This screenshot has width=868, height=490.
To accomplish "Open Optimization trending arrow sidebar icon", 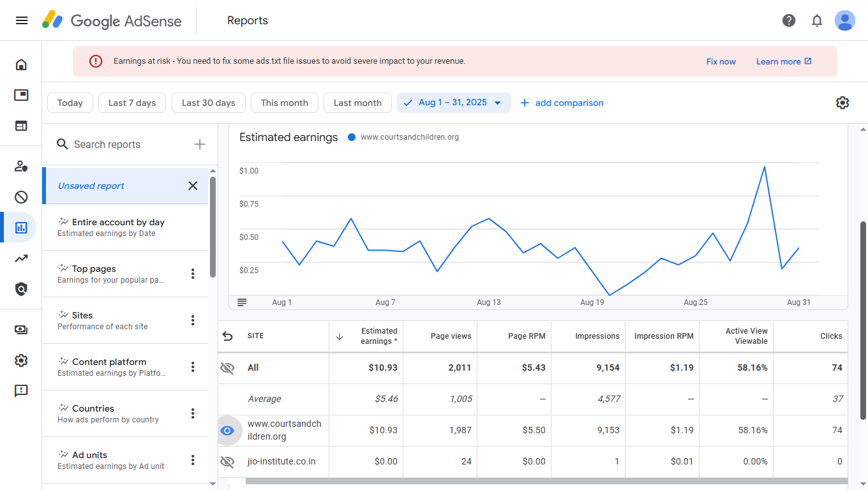I will point(21,258).
